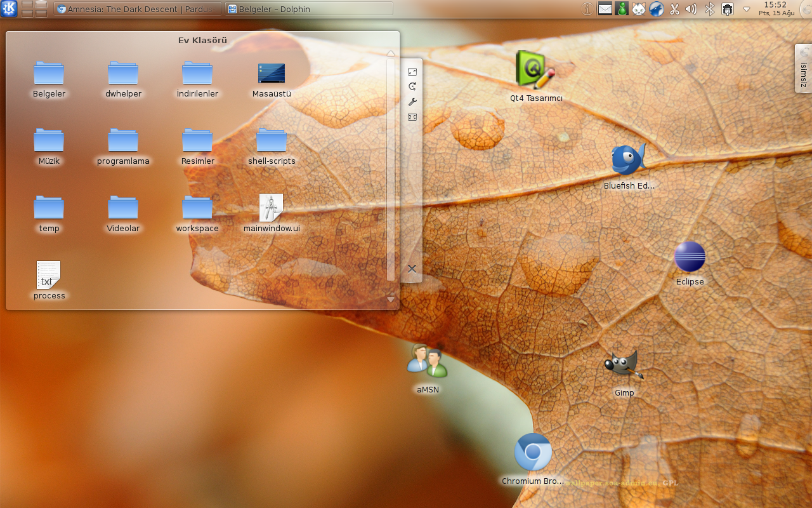Click the Bluetooth tray icon
This screenshot has height=508, width=812.
710,9
